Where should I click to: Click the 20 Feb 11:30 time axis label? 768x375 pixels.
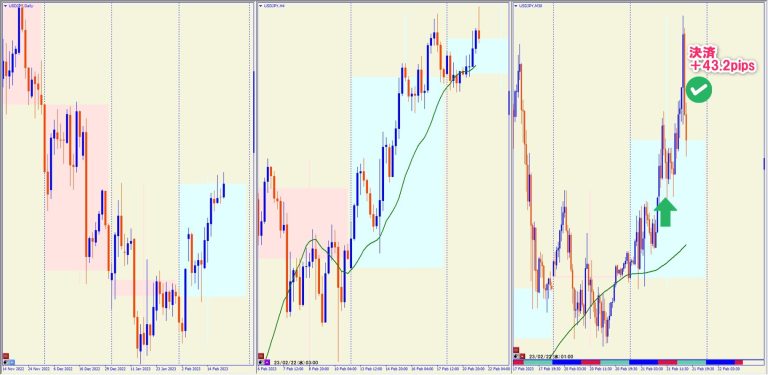600,369
